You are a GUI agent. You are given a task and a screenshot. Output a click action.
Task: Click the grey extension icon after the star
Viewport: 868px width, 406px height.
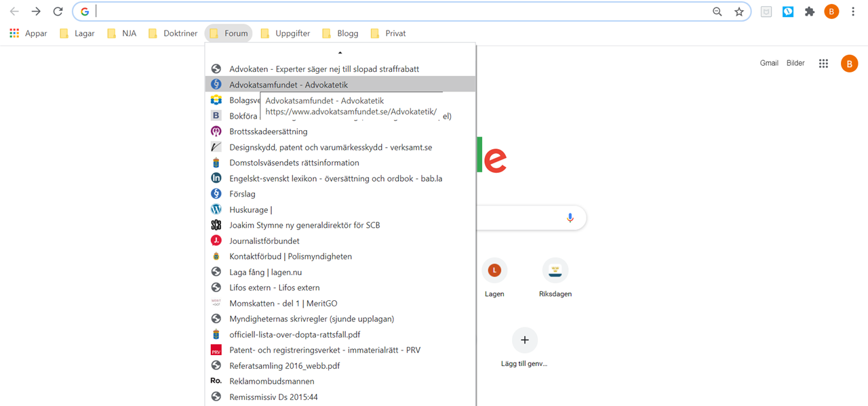(x=766, y=12)
